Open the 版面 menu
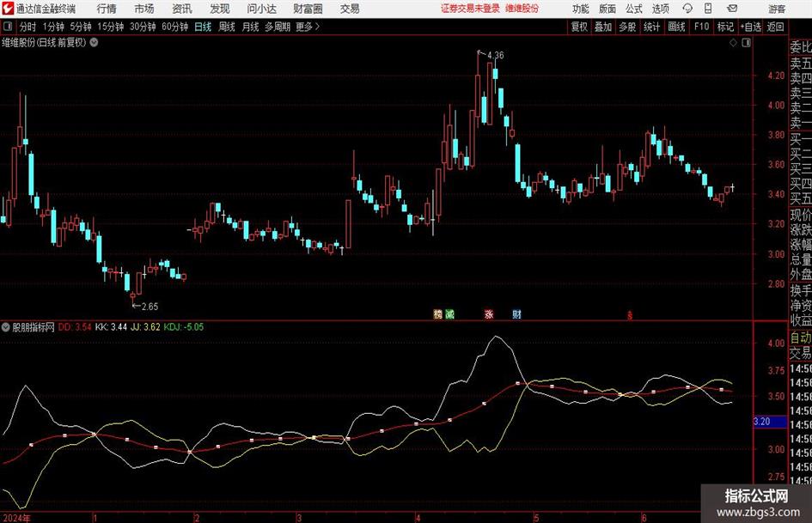This screenshot has height=523, width=812. point(607,9)
